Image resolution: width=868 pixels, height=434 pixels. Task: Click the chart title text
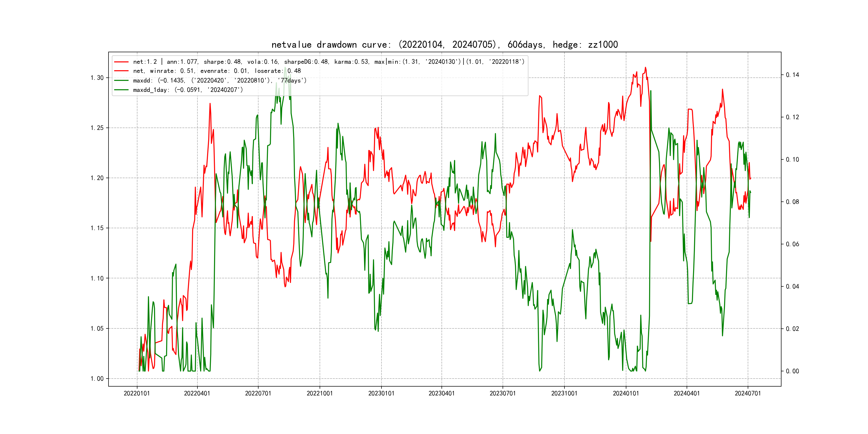point(444,44)
